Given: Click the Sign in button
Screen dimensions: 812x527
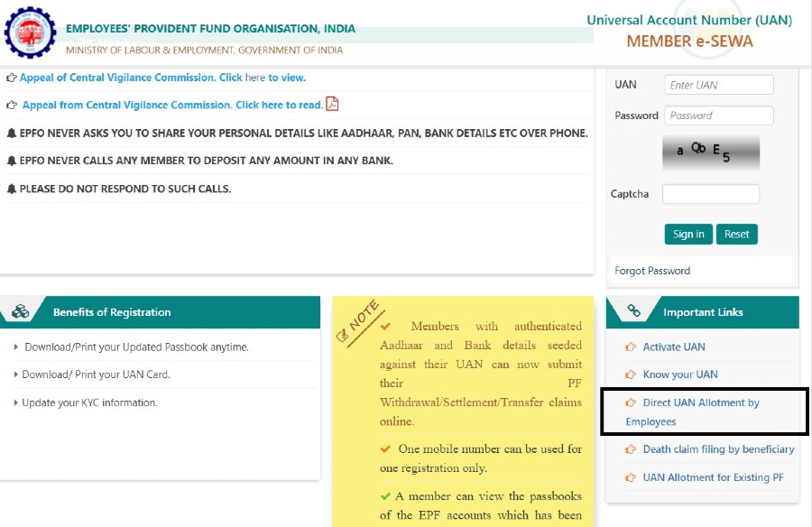Looking at the screenshot, I should [x=688, y=235].
